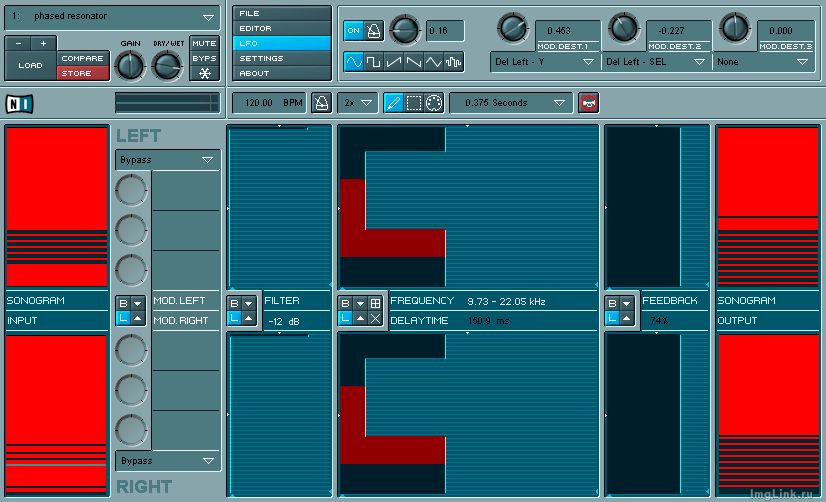Click the Mod Dest 1 value 0.453
This screenshot has width=826, height=502.
pyautogui.click(x=568, y=31)
